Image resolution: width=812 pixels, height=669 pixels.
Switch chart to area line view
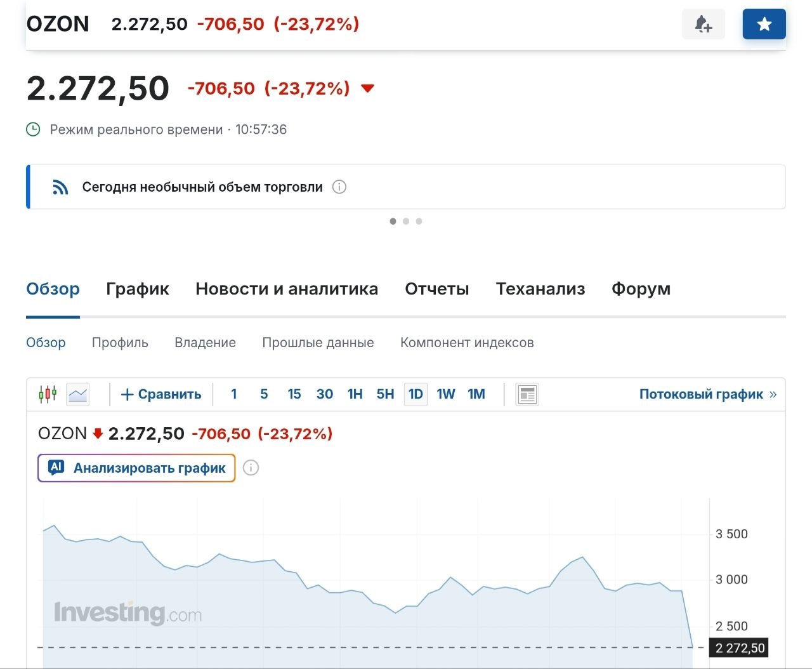point(78,394)
